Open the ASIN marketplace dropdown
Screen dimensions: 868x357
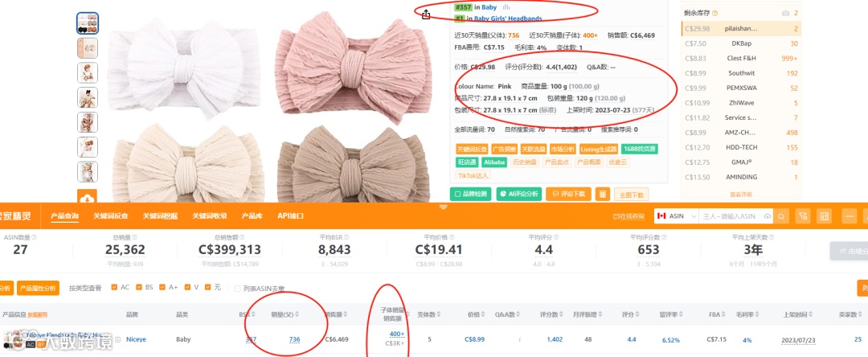click(x=676, y=216)
